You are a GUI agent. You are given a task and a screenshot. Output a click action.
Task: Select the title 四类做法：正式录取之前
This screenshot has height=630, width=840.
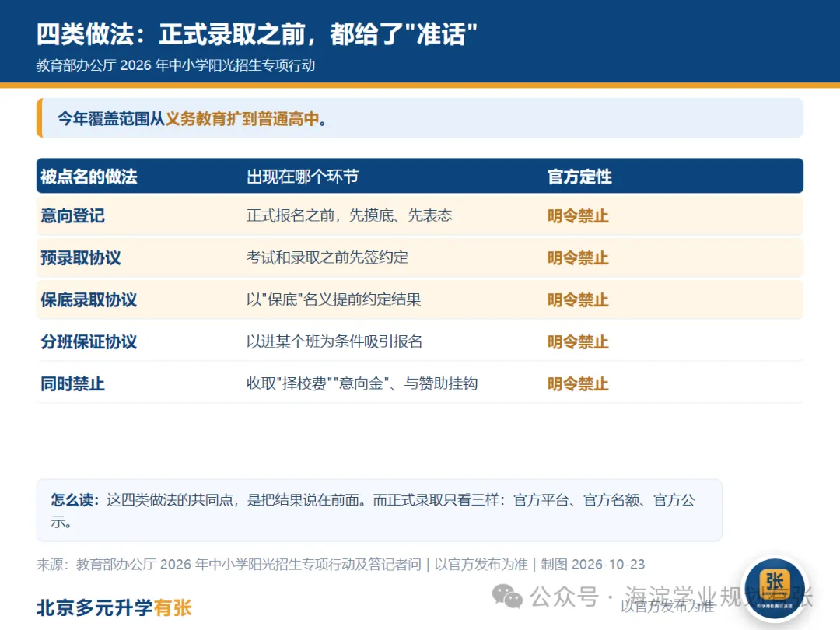170,34
